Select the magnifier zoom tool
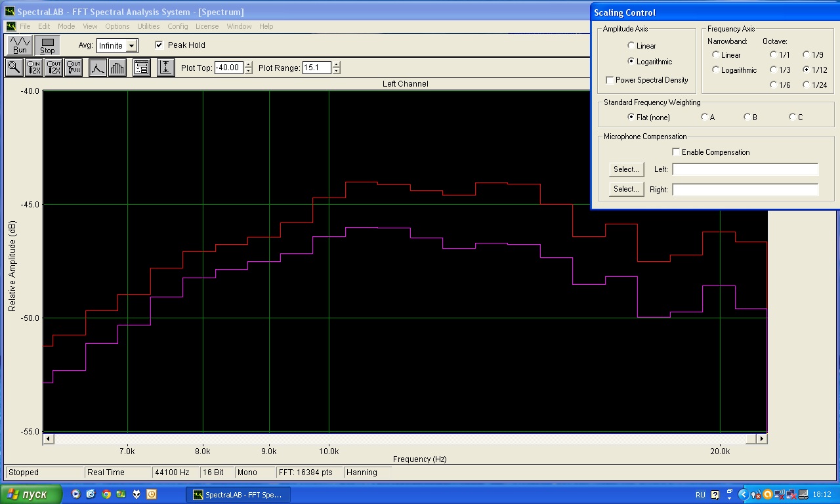The width and height of the screenshot is (840, 504). click(14, 68)
